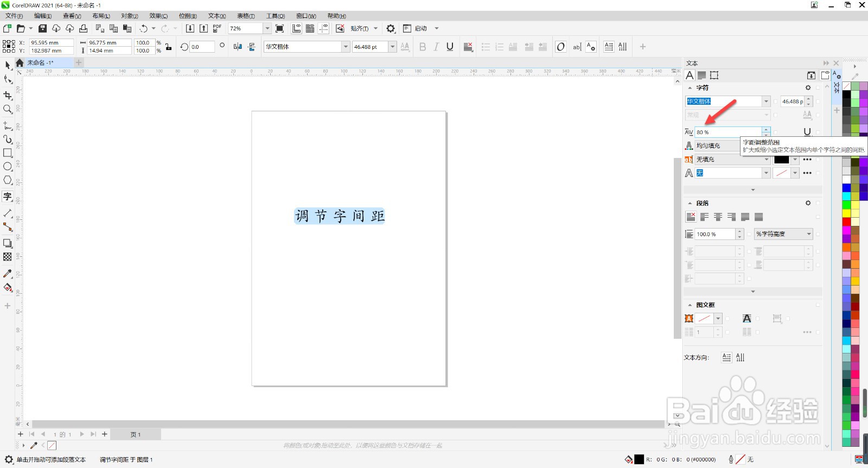Select the Text tool (字)
This screenshot has width=868, height=468.
[x=8, y=197]
